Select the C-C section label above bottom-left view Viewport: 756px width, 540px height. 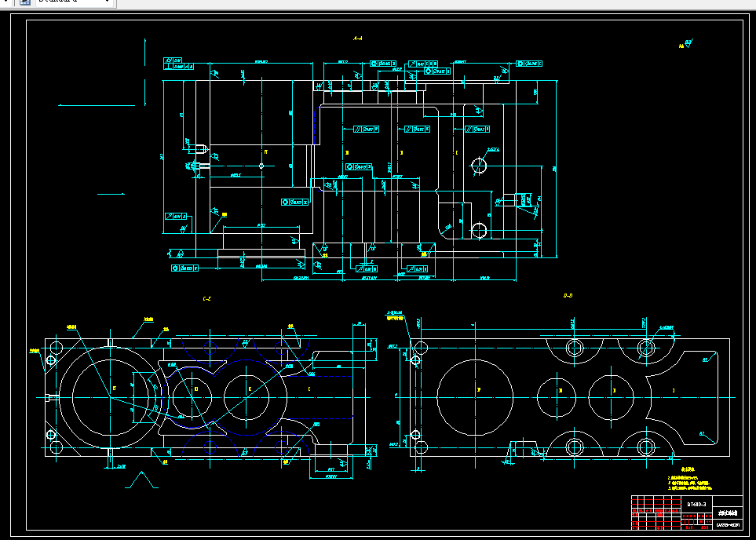(206, 299)
